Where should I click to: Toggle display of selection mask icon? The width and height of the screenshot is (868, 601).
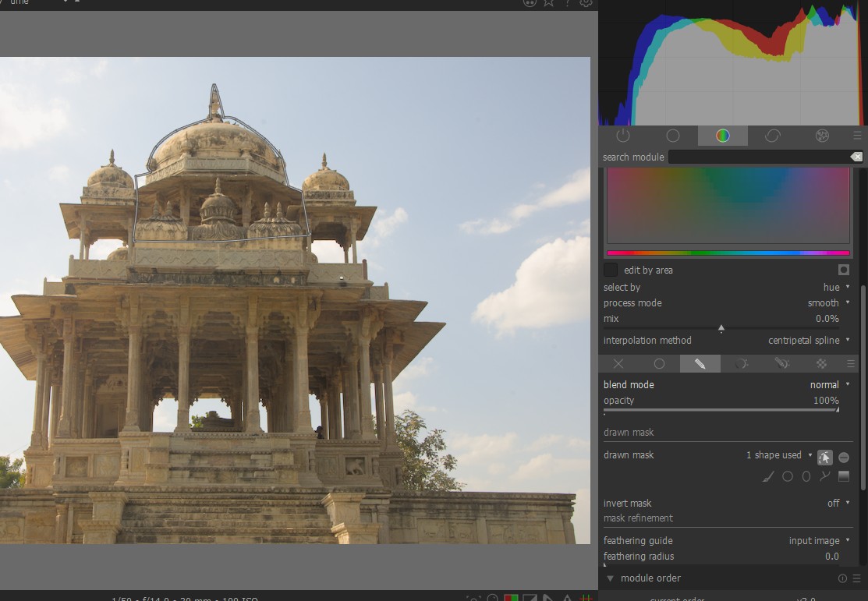(843, 270)
